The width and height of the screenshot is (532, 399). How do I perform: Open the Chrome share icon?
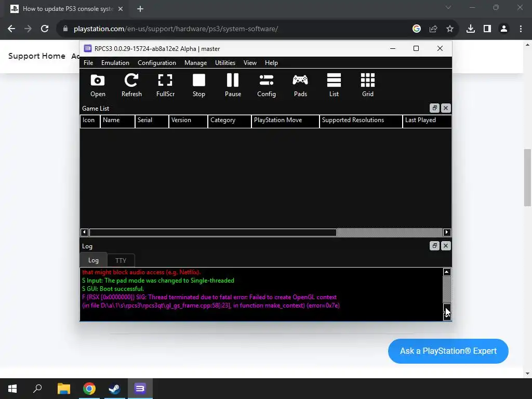[433, 29]
